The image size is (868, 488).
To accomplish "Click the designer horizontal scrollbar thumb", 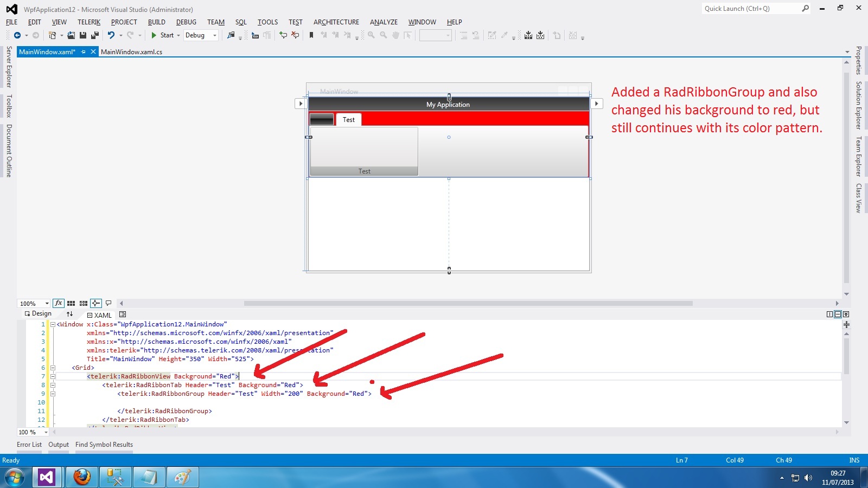I will pyautogui.click(x=468, y=303).
